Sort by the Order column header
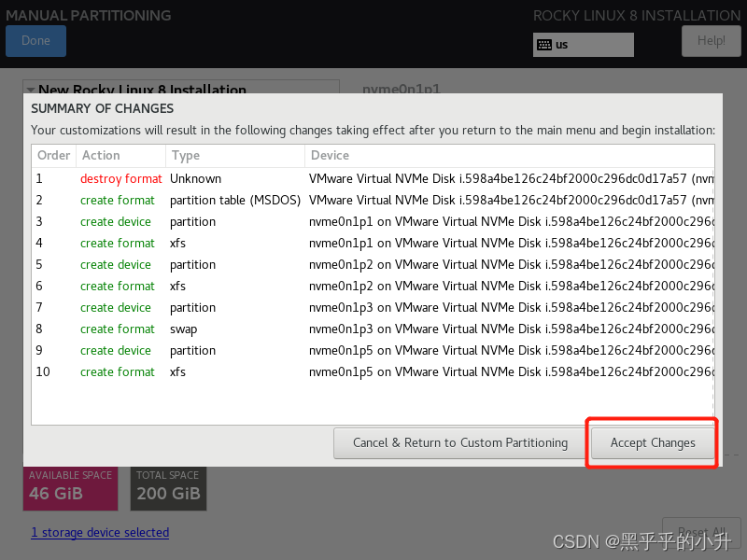The width and height of the screenshot is (747, 560). click(x=54, y=156)
